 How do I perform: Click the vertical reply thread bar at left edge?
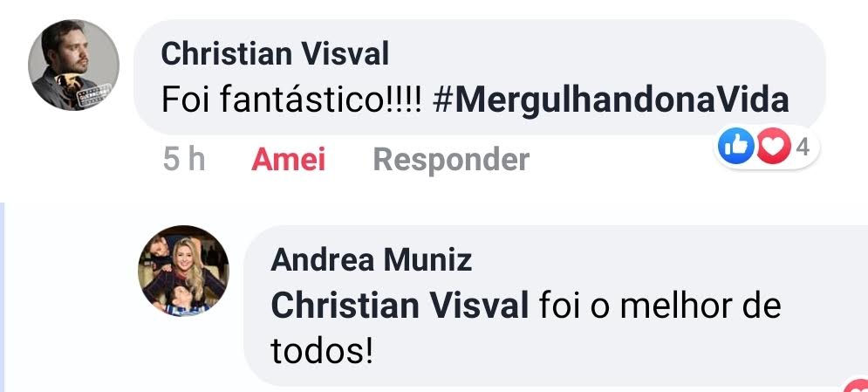(3, 297)
